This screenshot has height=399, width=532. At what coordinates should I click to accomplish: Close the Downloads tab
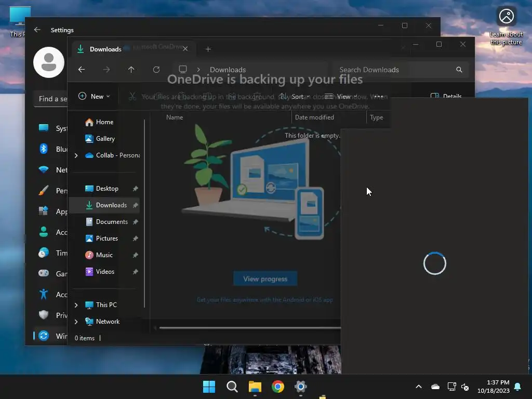coord(185,49)
